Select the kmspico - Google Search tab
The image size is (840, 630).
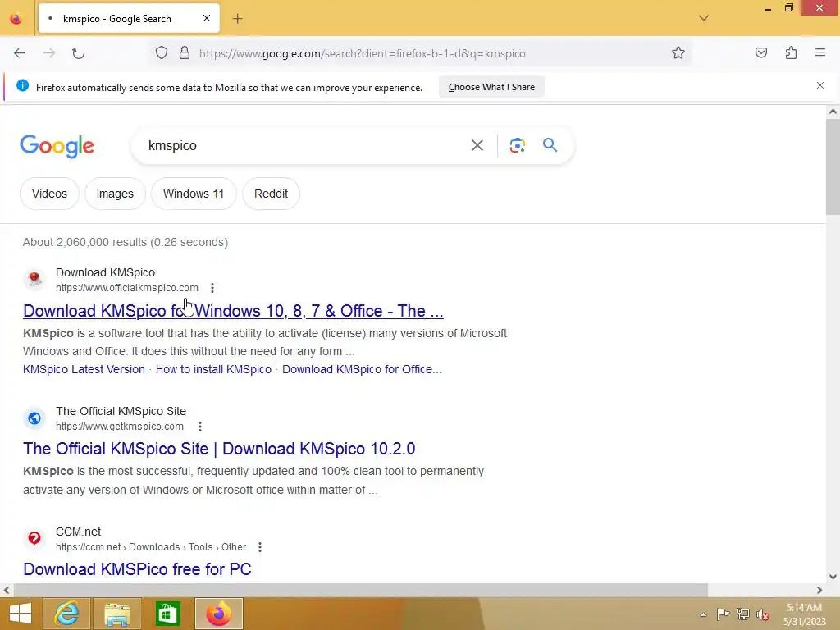(129, 19)
